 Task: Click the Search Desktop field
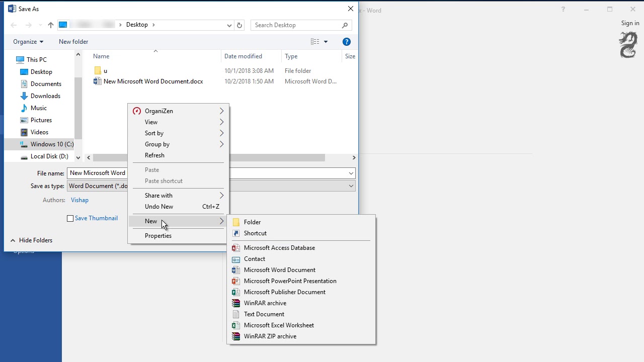click(x=301, y=25)
